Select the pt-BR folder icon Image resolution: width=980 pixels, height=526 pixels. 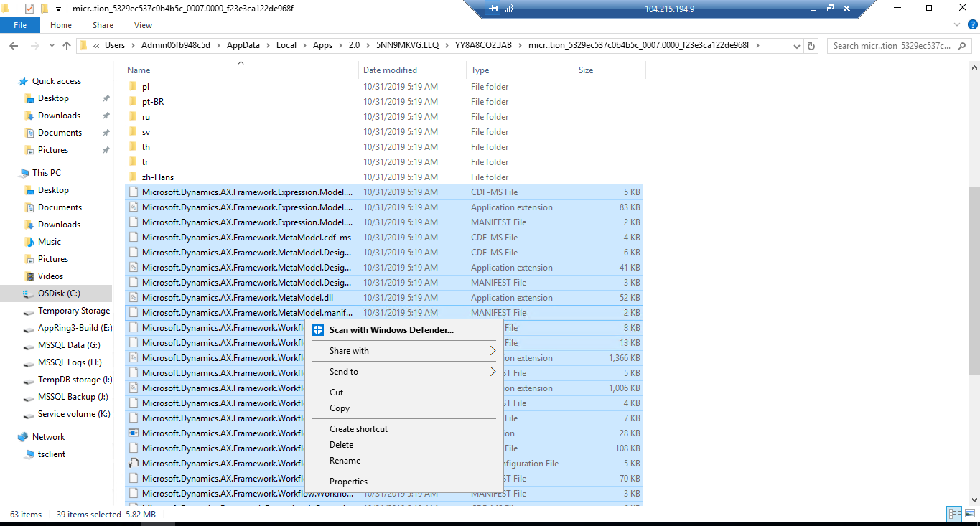pyautogui.click(x=133, y=102)
